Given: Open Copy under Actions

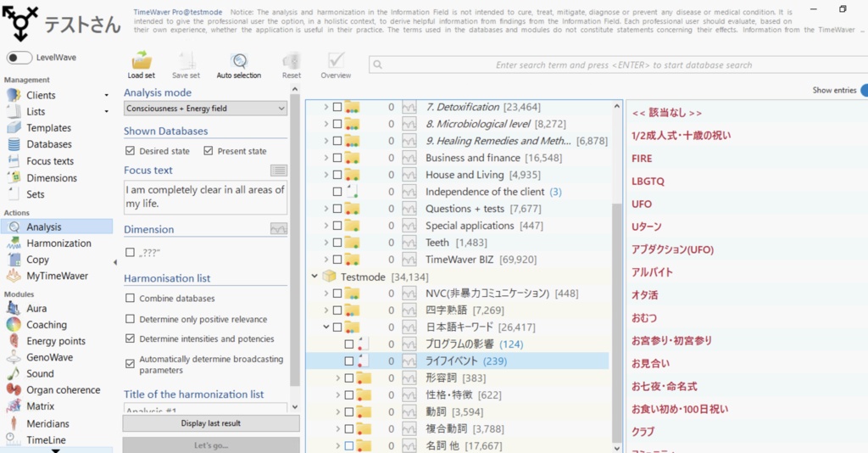Looking at the screenshot, I should [37, 260].
